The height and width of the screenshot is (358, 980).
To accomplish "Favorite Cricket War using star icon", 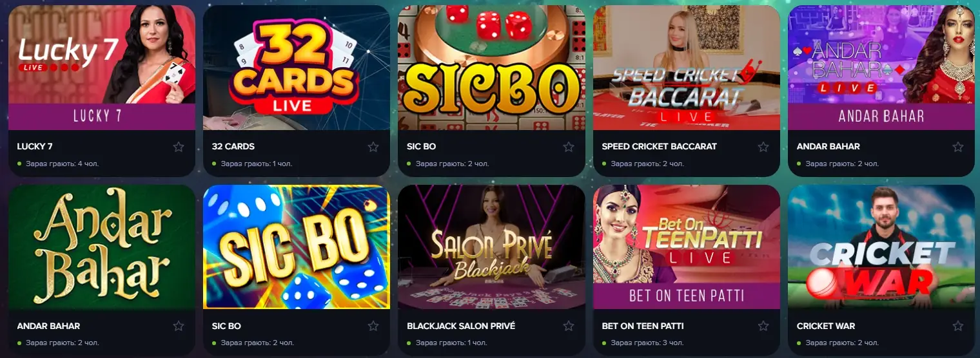I will coord(959,326).
